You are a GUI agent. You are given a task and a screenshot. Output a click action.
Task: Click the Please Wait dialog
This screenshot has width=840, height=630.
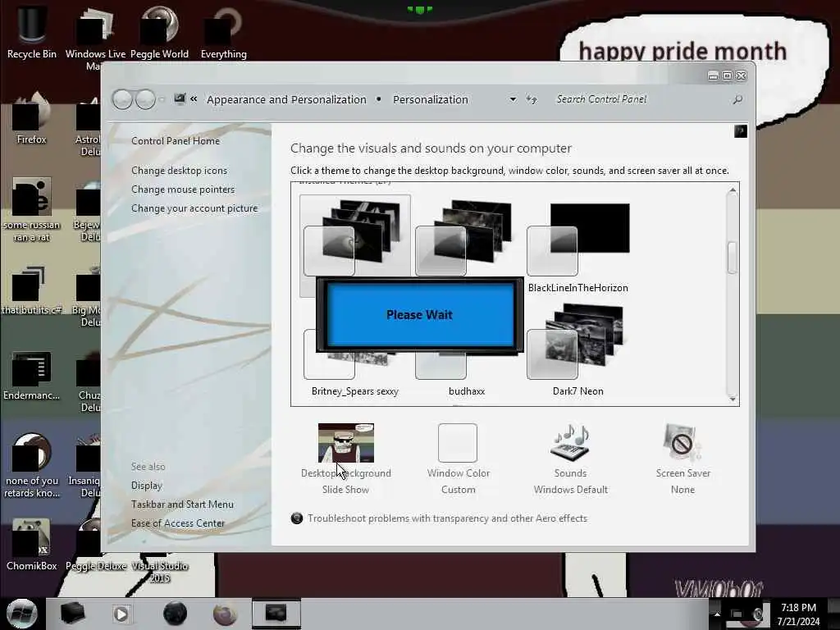[419, 314]
